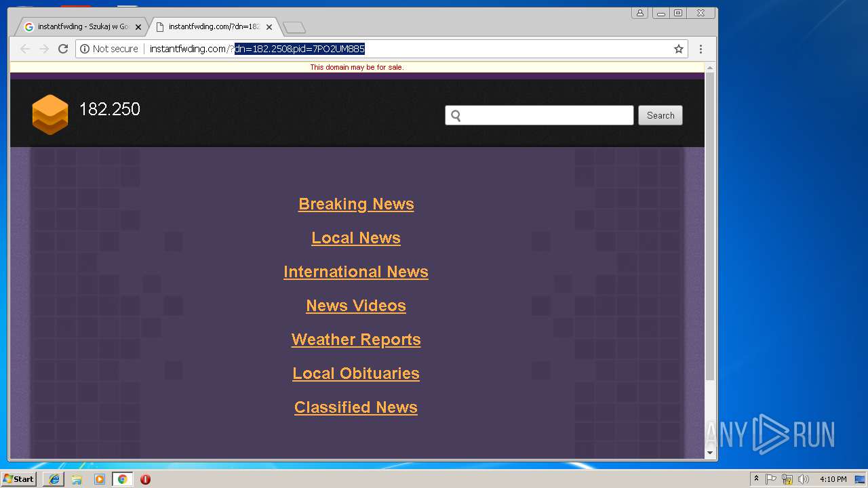Screen dimensions: 868x488
Task: Close the instantfwding.com/?dn= tab
Action: [269, 27]
